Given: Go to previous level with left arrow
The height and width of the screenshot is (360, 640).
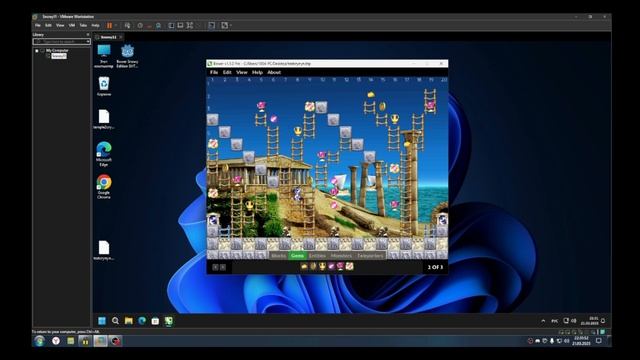Looking at the screenshot, I should pos(216,267).
